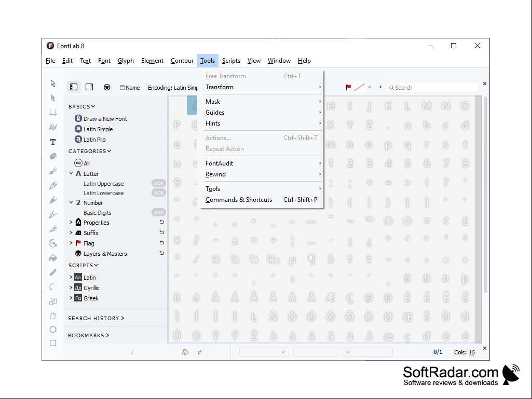Collapse the Number category
The image size is (532, 399).
coord(71,202)
